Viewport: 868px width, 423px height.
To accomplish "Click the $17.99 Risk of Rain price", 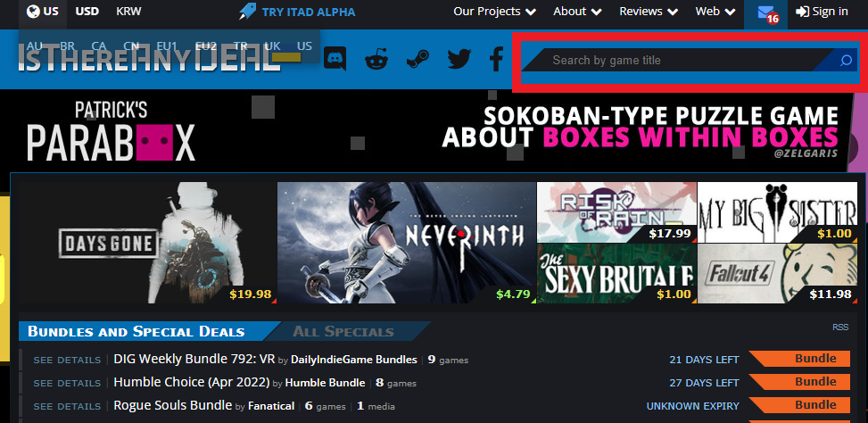I will (x=670, y=234).
